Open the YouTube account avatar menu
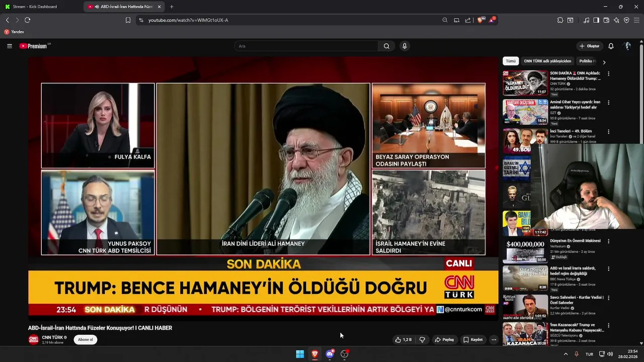Image resolution: width=644 pixels, height=362 pixels. click(627, 46)
